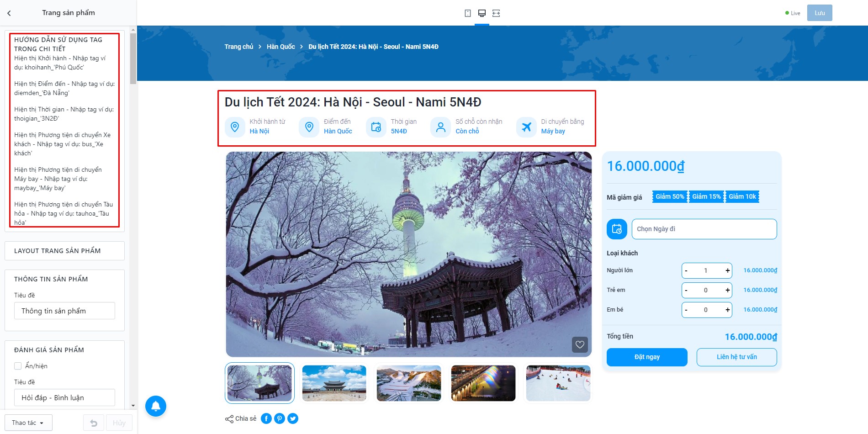Click the Live status indicator
868x434 pixels.
click(x=793, y=13)
